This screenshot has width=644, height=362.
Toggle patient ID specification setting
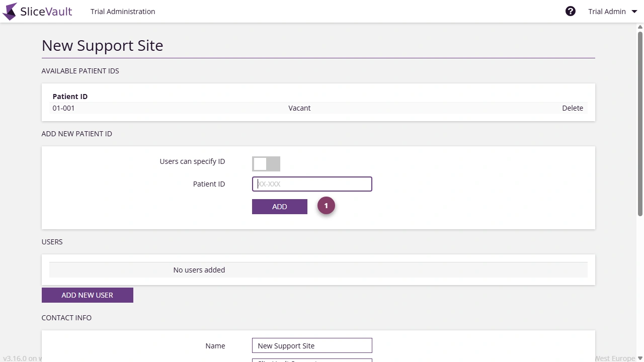pyautogui.click(x=266, y=163)
